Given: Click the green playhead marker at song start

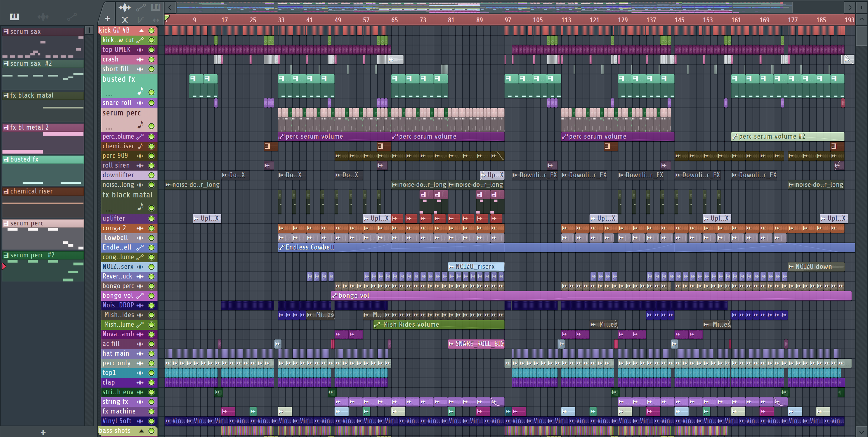Looking at the screenshot, I should coord(167,17).
